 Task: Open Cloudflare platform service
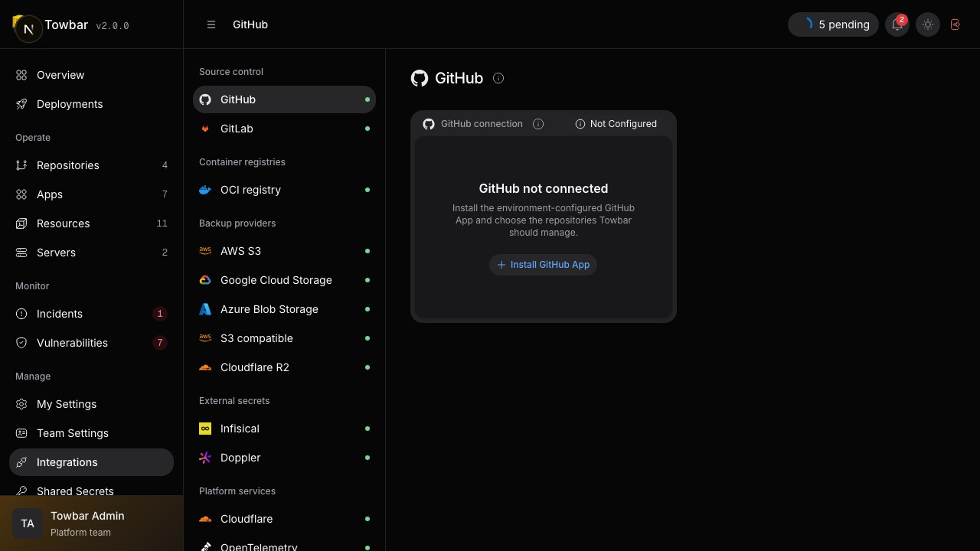pos(284,519)
